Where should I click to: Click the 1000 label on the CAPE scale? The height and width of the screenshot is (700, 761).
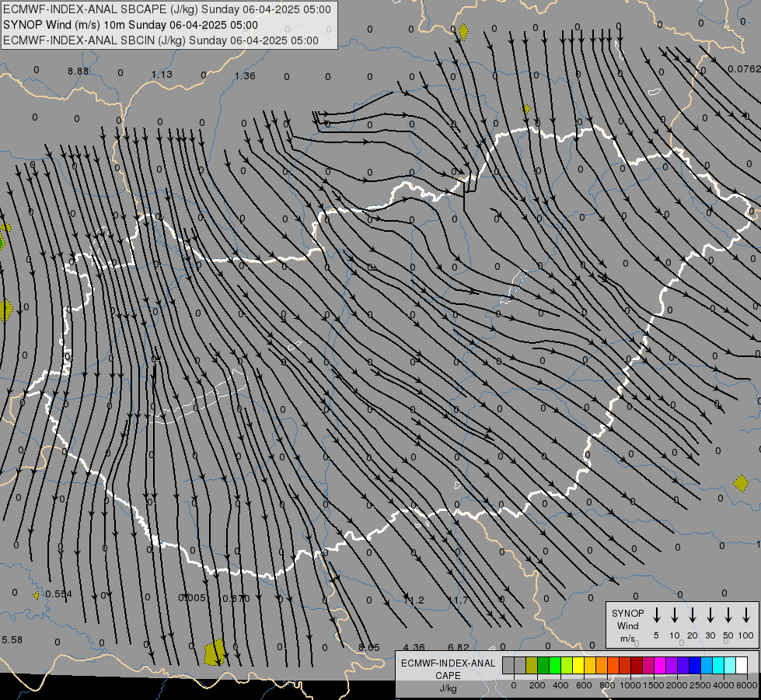coord(630,685)
